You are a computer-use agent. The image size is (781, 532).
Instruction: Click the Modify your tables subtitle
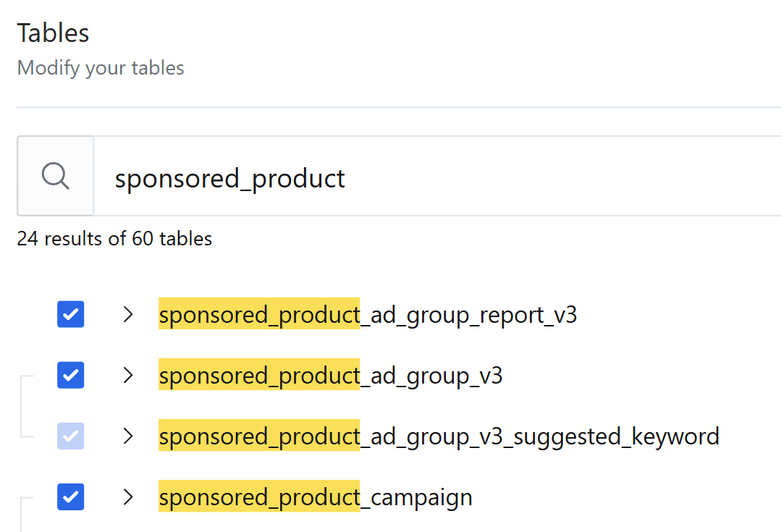(100, 67)
